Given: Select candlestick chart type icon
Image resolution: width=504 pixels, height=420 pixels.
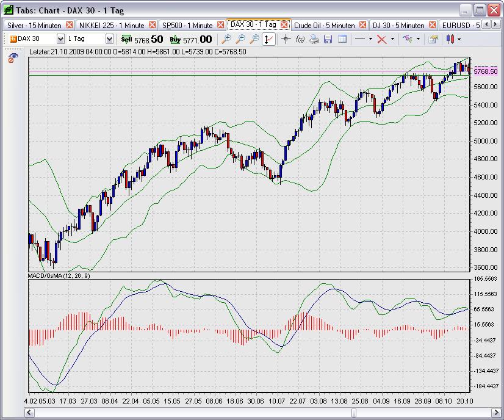Looking at the screenshot, I should [x=450, y=39].
